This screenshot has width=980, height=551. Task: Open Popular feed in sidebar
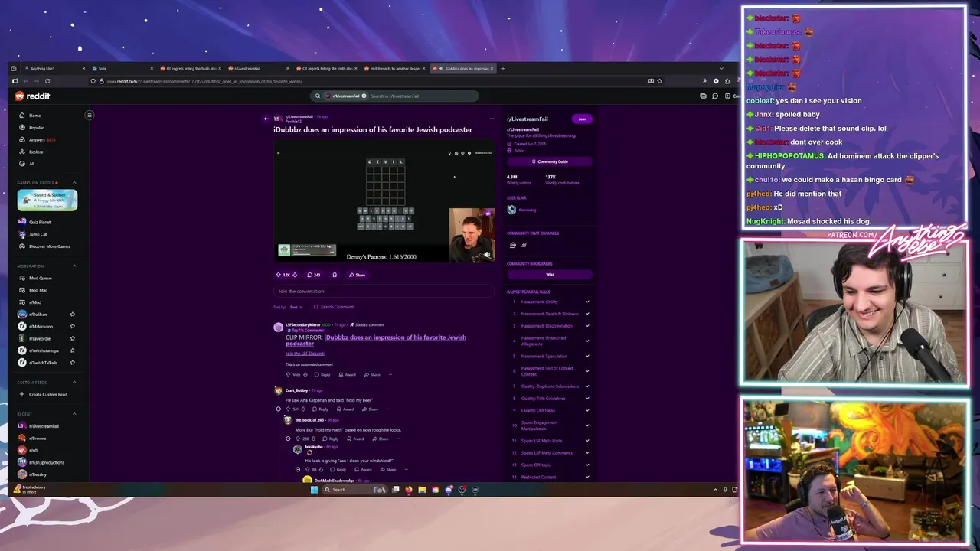36,128
